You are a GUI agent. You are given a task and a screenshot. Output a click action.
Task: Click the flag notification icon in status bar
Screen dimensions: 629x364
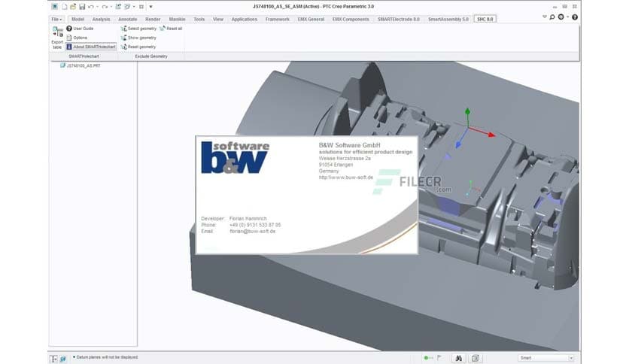pyautogui.click(x=439, y=357)
